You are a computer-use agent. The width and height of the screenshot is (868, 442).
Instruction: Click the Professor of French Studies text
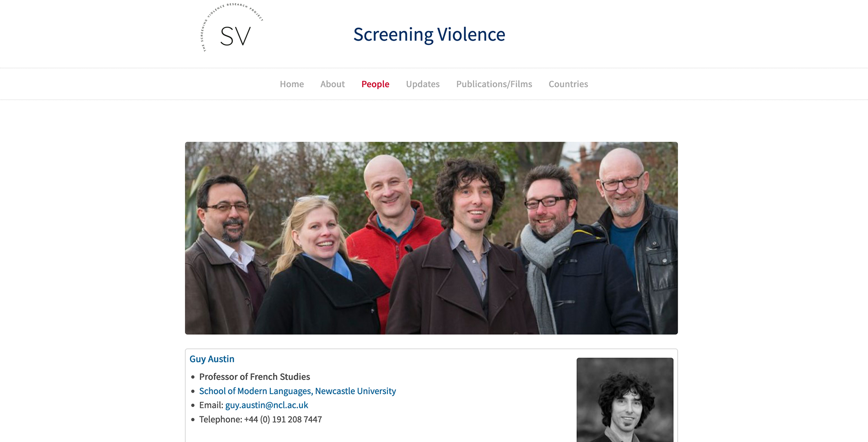tap(255, 377)
